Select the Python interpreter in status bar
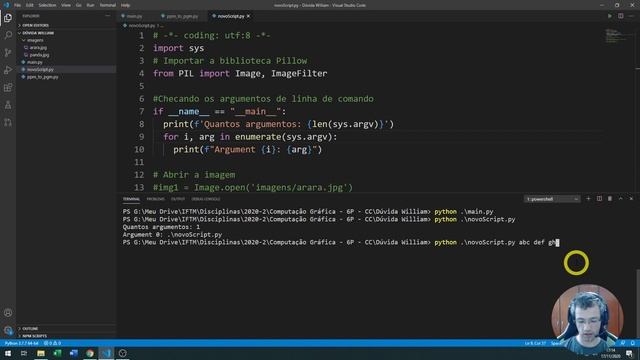This screenshot has width=640, height=360. [22, 343]
